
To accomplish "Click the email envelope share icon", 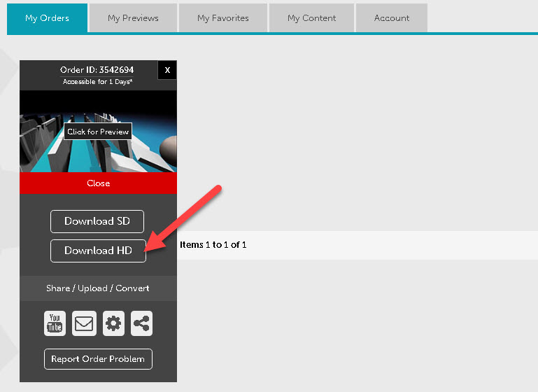I will click(84, 324).
